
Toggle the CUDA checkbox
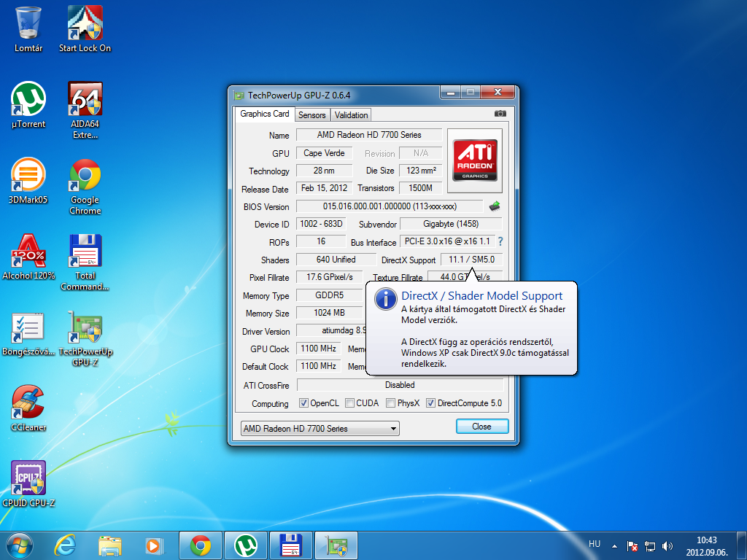349,402
